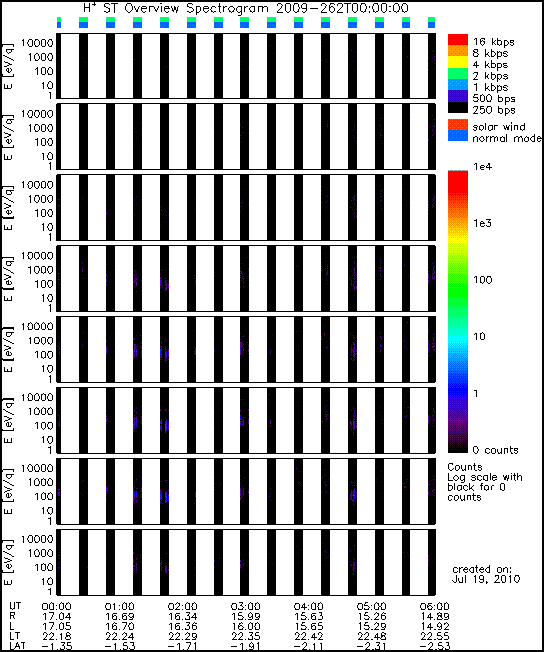The image size is (544, 652).
Task: Click the UT time label 06:00
Action: click(x=435, y=607)
